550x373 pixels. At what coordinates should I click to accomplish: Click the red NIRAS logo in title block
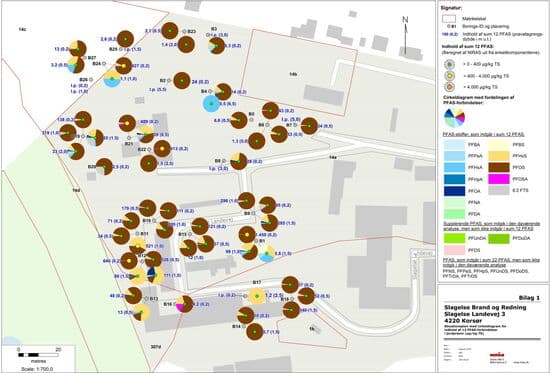(496, 355)
